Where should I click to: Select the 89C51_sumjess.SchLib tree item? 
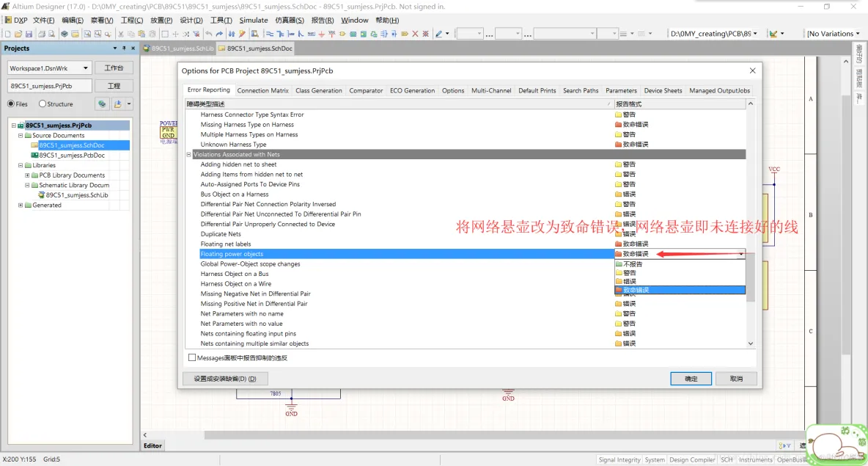[x=76, y=195]
